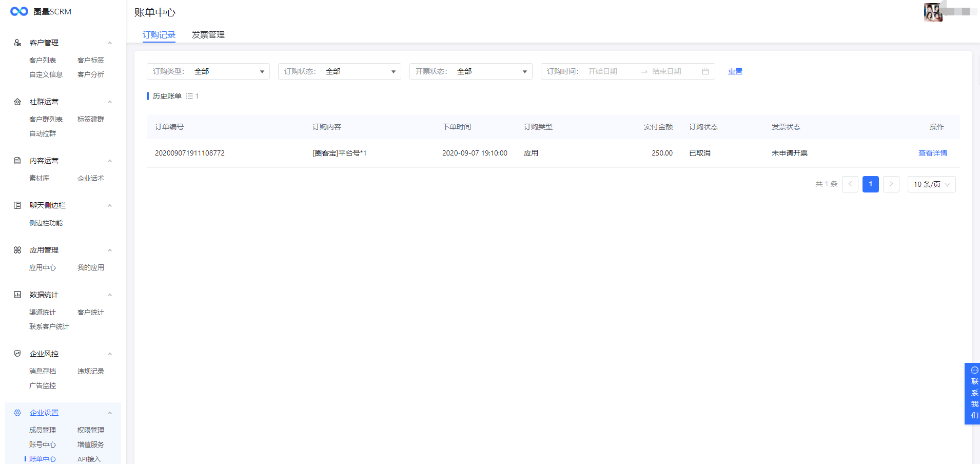
Task: Click the 数据统计 chart icon in sidebar
Action: click(x=17, y=295)
